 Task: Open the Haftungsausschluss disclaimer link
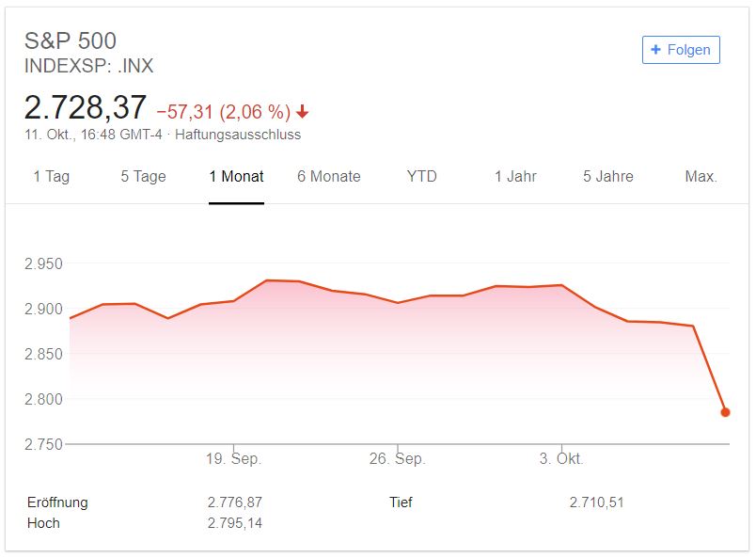tap(238, 135)
